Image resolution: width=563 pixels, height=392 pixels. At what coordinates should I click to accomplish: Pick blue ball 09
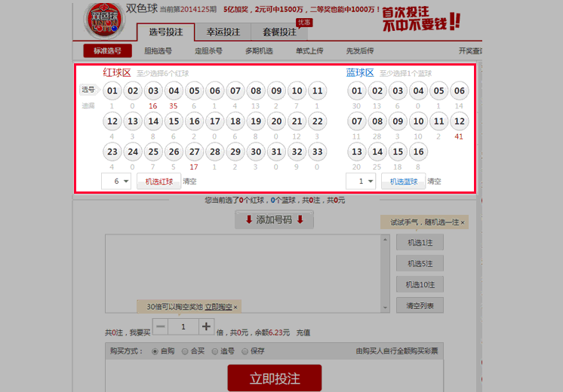point(398,121)
